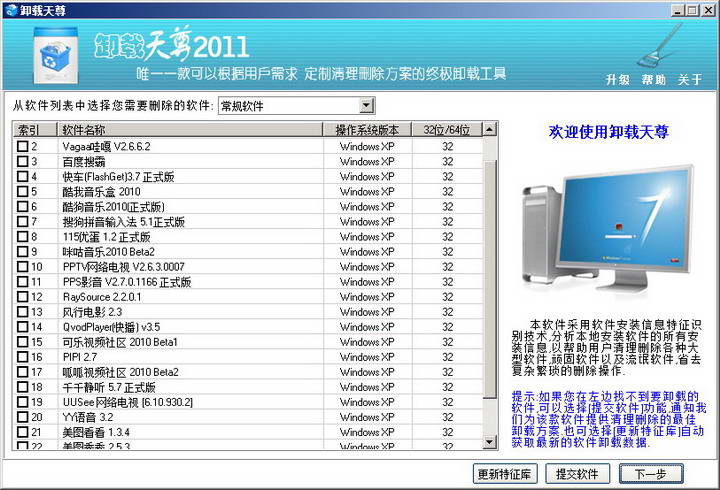
Task: Check the box for 百度搜霸
Action: tap(22, 161)
